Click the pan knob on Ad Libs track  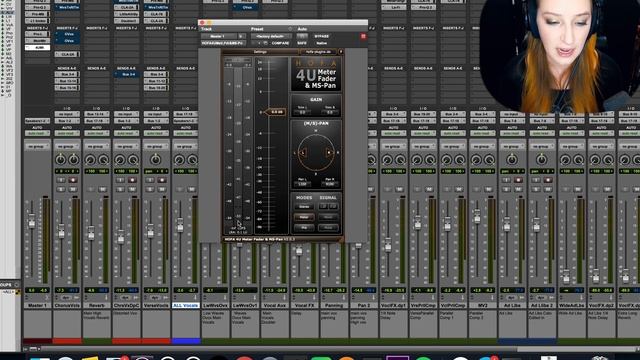pos(512,160)
